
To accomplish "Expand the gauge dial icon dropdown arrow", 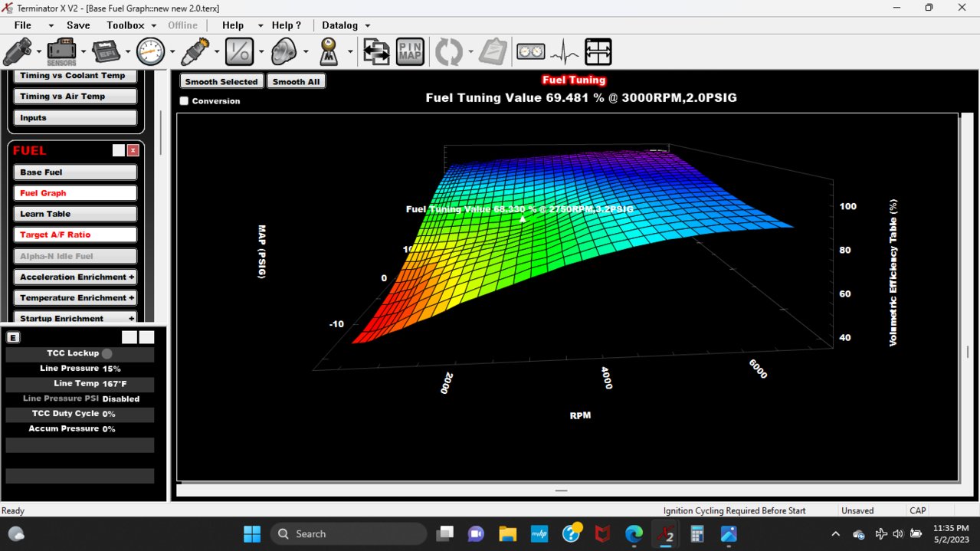I will 172,52.
